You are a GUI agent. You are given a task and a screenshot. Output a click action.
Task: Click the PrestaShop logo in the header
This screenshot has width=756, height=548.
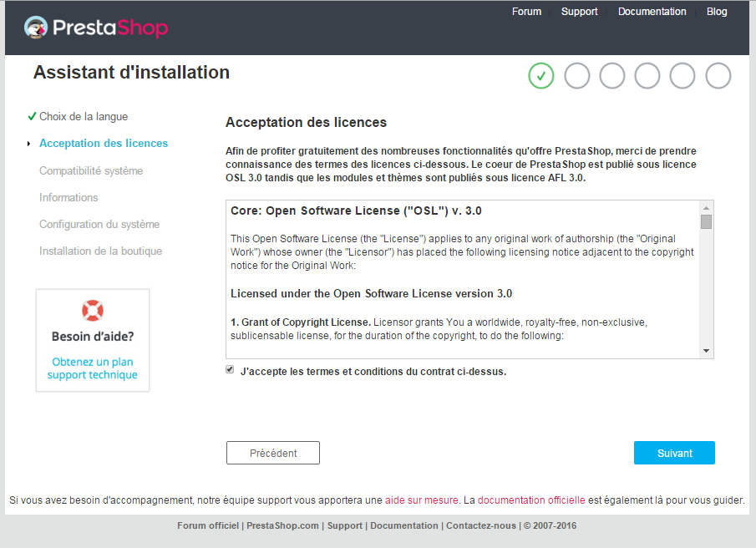(x=96, y=28)
